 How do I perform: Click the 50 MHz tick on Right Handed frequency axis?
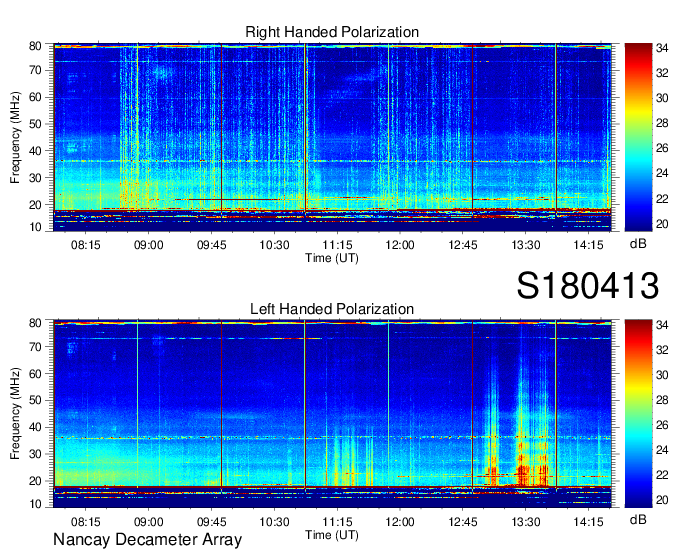pos(35,124)
